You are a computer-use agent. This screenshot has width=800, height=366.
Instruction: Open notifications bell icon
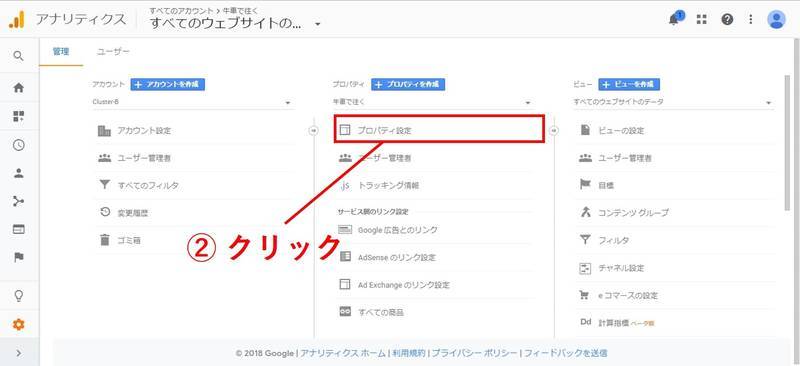(x=675, y=19)
